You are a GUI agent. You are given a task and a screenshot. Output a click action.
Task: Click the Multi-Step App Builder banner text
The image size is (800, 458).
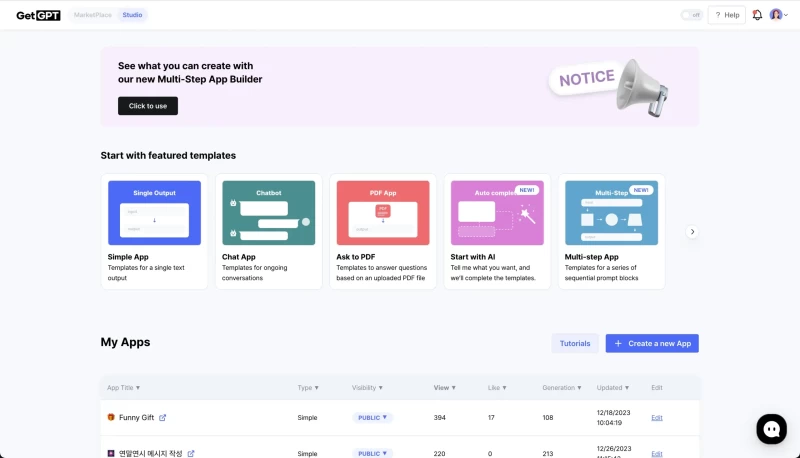(190, 72)
